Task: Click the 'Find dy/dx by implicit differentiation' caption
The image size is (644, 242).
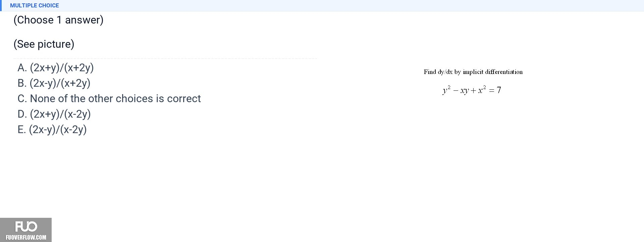Action: pyautogui.click(x=473, y=72)
